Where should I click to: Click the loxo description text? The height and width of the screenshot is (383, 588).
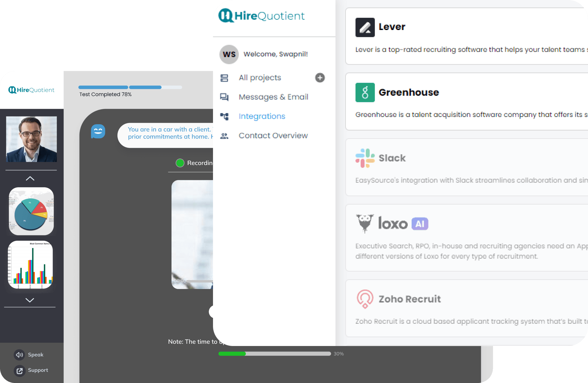(x=471, y=251)
